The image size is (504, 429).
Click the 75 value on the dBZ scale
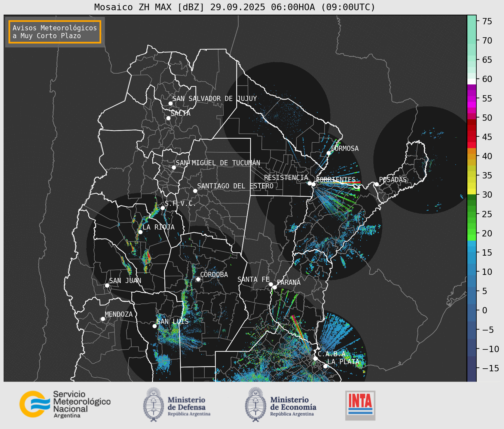pyautogui.click(x=487, y=21)
